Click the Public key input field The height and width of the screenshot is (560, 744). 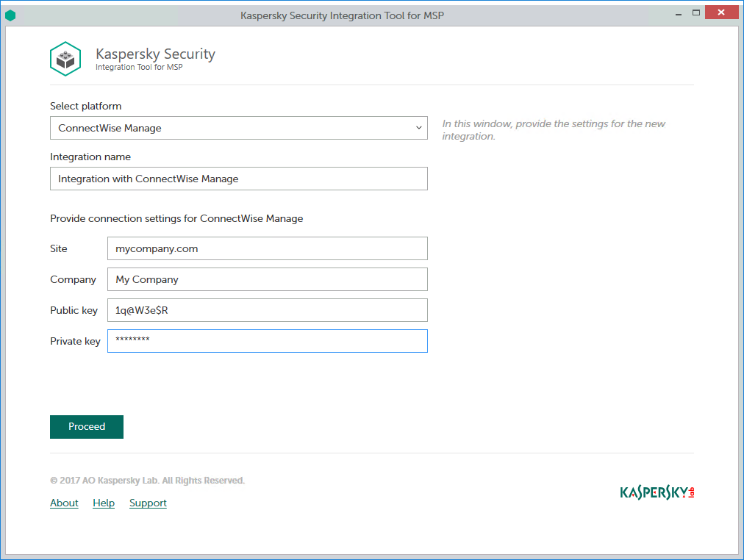click(267, 310)
